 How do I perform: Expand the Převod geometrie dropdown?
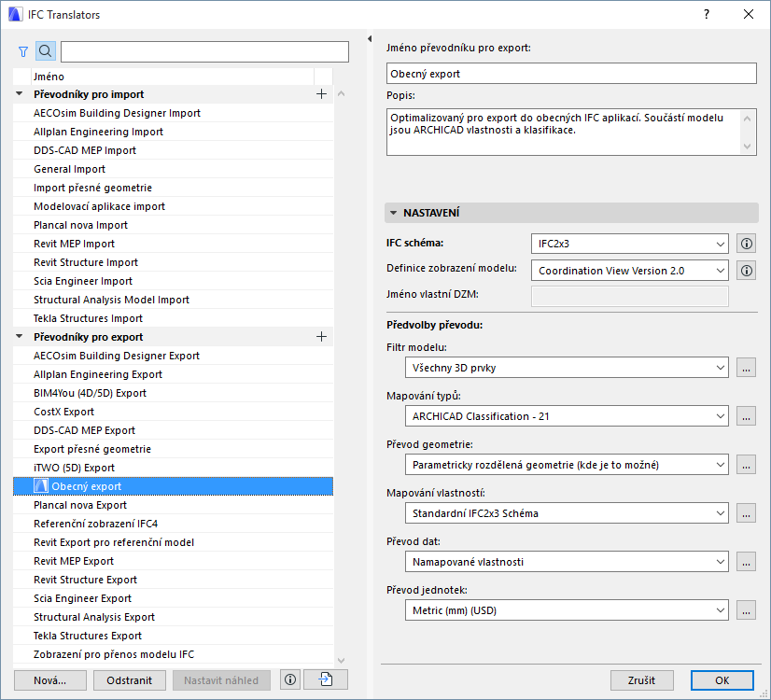click(568, 464)
